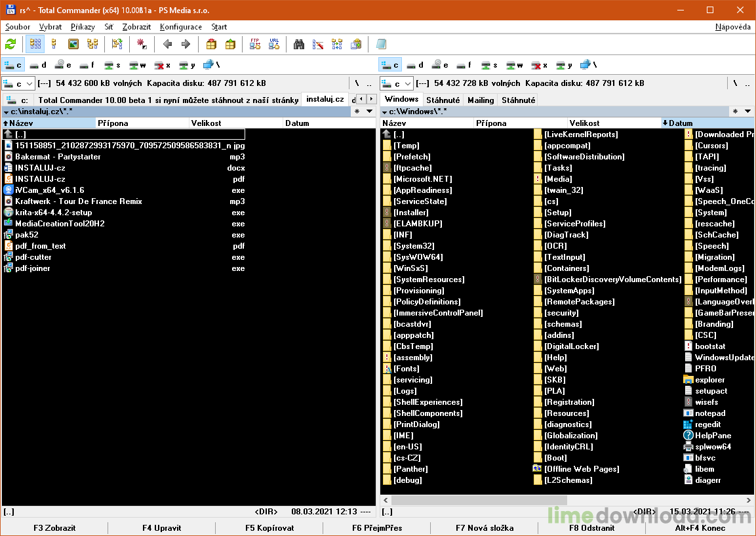Click the multi-rename tool icon

(x=318, y=45)
